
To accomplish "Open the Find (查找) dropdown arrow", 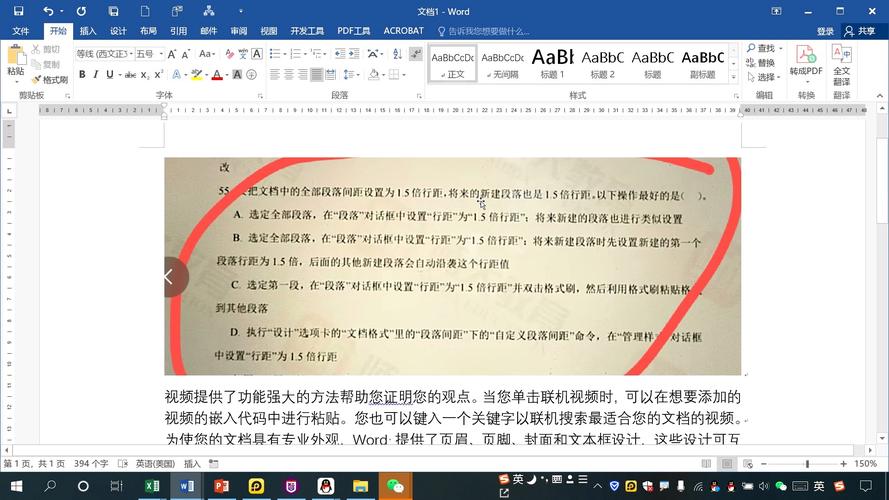I will (x=781, y=49).
